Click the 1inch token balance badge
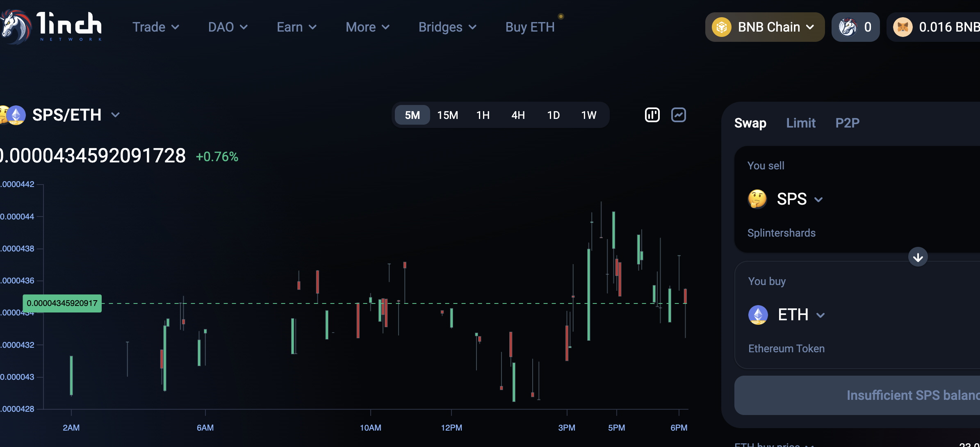The height and width of the screenshot is (447, 980). click(x=855, y=27)
